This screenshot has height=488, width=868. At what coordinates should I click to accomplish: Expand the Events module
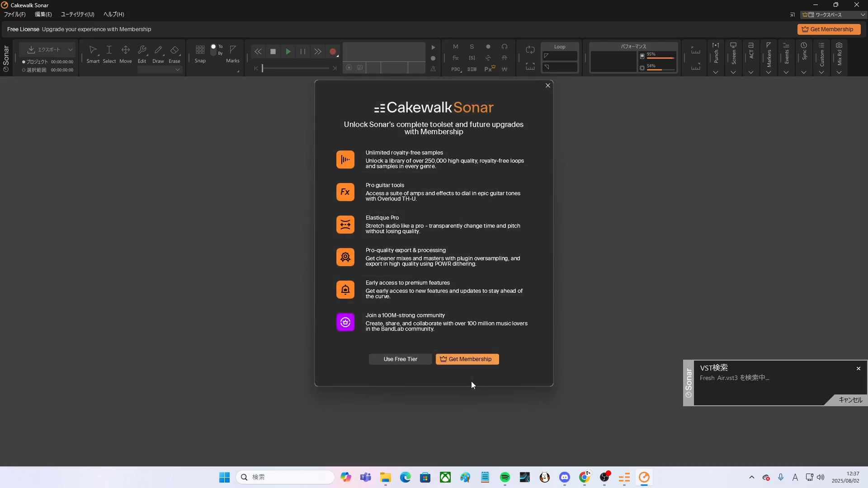tap(786, 72)
